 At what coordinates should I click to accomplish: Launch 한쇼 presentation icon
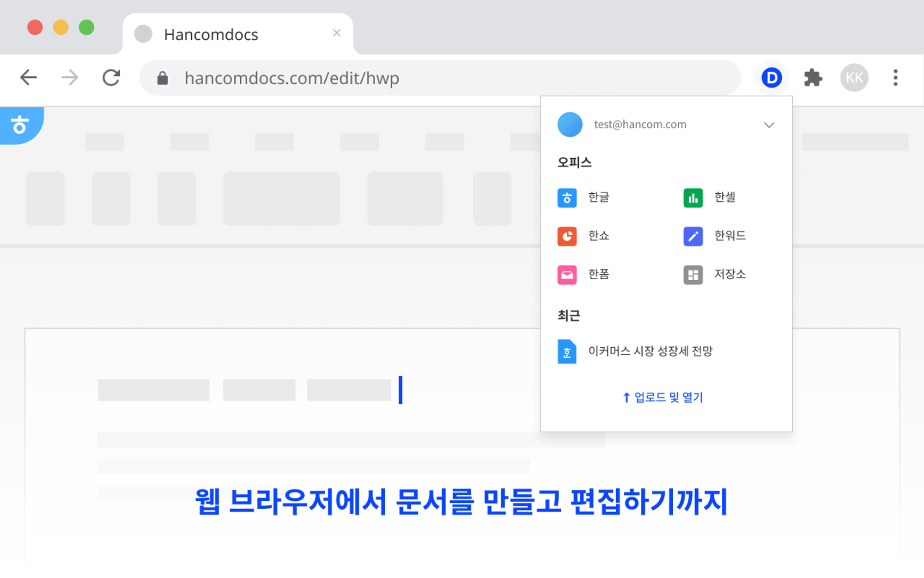pyautogui.click(x=567, y=236)
